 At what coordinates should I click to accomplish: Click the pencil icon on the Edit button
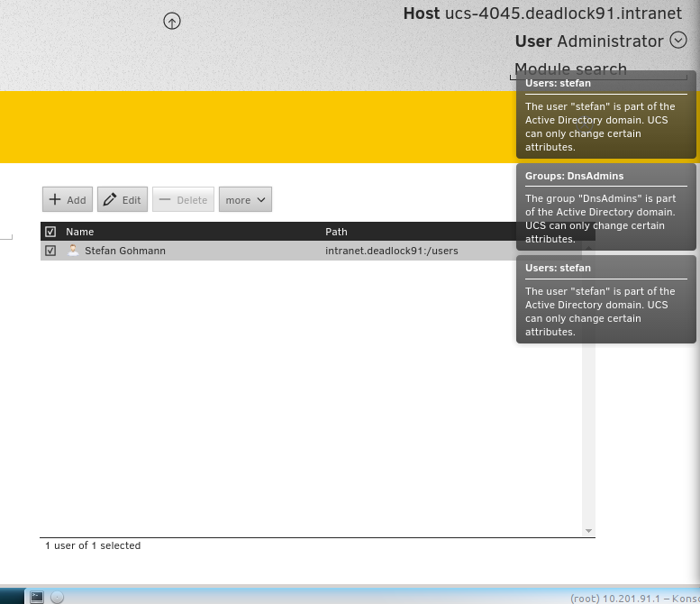pos(111,200)
